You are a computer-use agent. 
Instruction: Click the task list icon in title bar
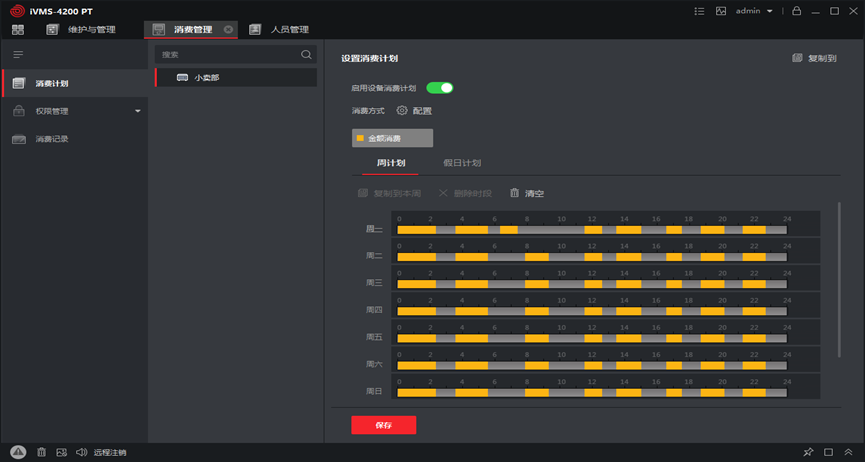pyautogui.click(x=700, y=10)
